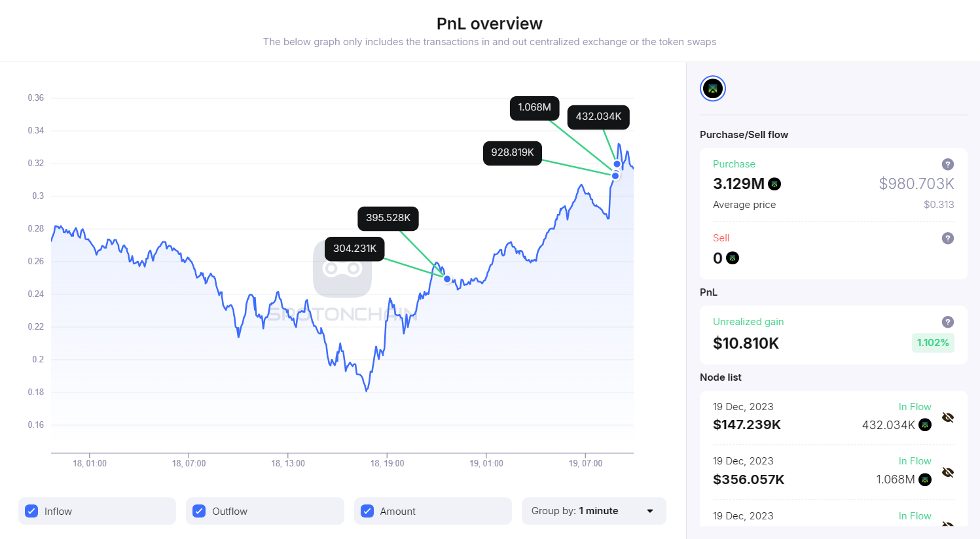Click the Sell help question mark icon
Image resolution: width=980 pixels, height=539 pixels.
[947, 238]
